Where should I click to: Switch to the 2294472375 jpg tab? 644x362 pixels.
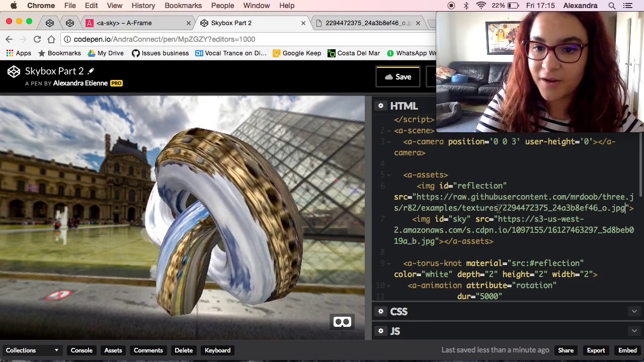pyautogui.click(x=368, y=23)
